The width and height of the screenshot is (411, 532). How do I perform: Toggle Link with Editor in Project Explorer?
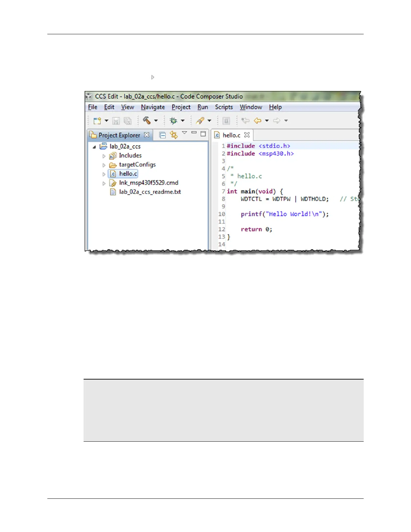pos(174,135)
